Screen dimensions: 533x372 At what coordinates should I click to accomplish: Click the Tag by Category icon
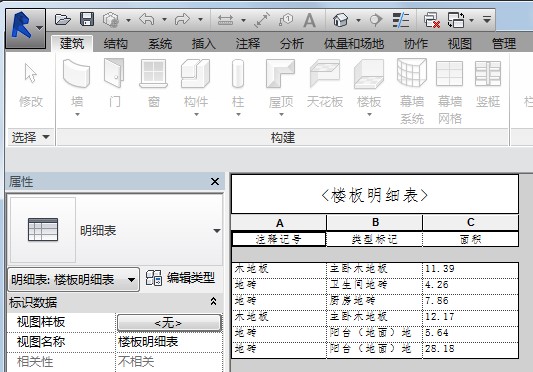[286, 20]
